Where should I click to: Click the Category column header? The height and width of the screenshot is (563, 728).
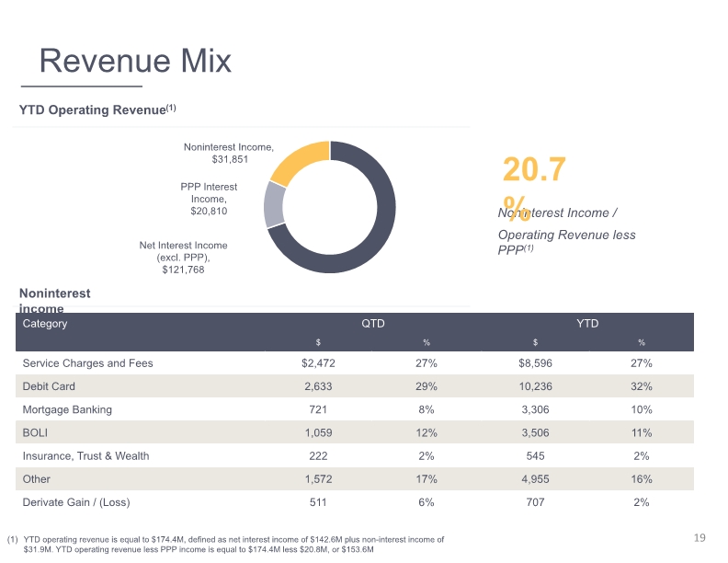(45, 323)
